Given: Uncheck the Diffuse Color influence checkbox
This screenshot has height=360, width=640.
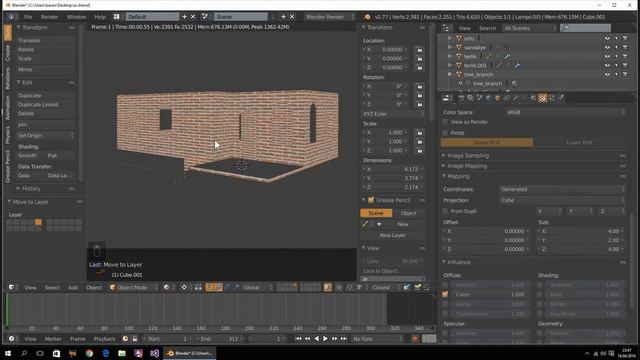Looking at the screenshot, I should (x=445, y=294).
